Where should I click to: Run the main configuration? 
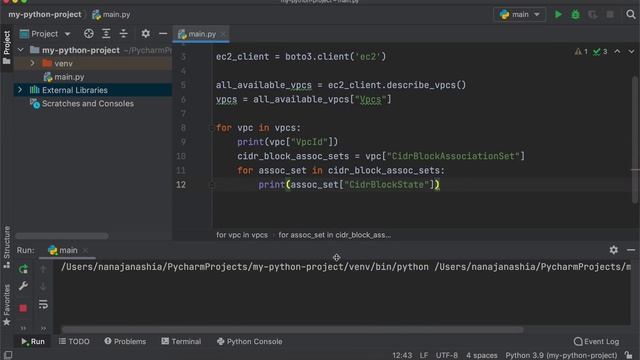[x=558, y=15]
